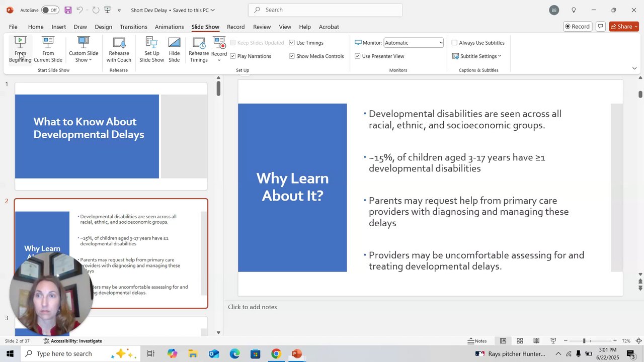Click the Share button

(623, 27)
